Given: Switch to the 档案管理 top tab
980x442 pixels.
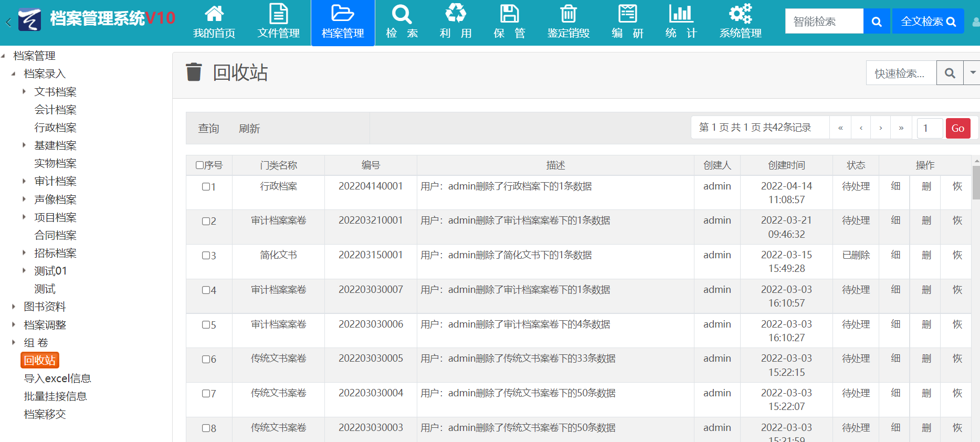Looking at the screenshot, I should (343, 23).
